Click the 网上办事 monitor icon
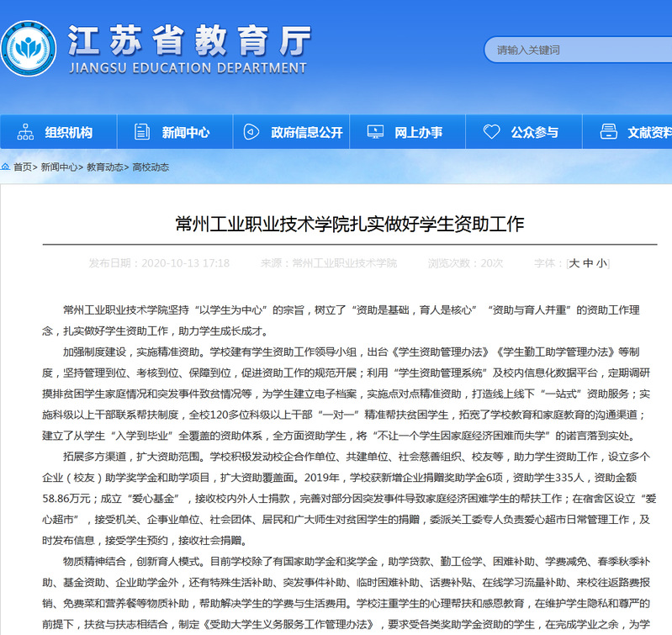672x635 pixels. [376, 132]
